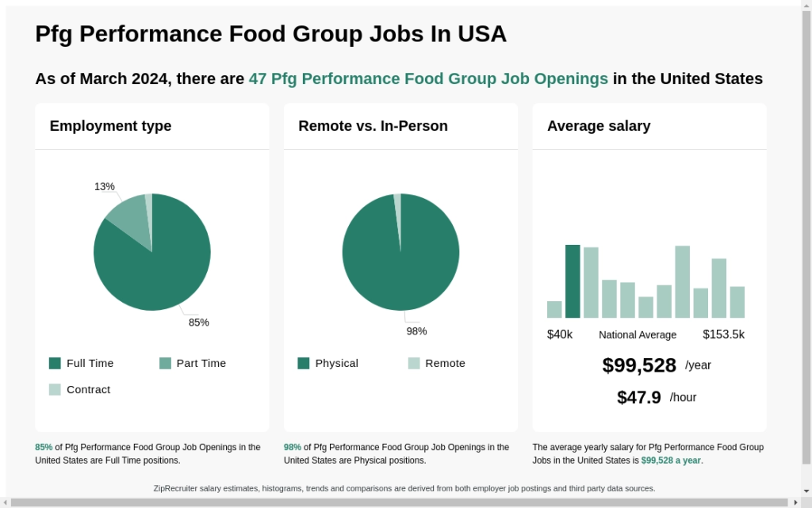This screenshot has height=508, width=812.
Task: Click the tallest light salary bar near $153.5k
Action: [683, 282]
